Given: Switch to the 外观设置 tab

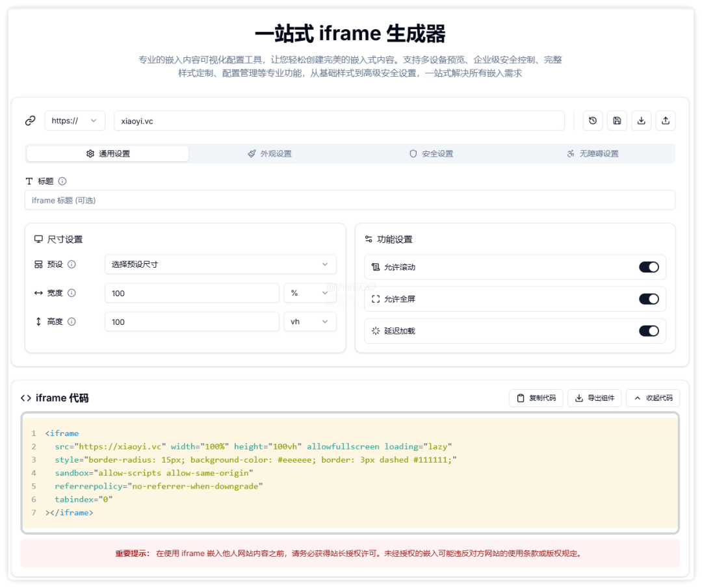Looking at the screenshot, I should pyautogui.click(x=270, y=154).
